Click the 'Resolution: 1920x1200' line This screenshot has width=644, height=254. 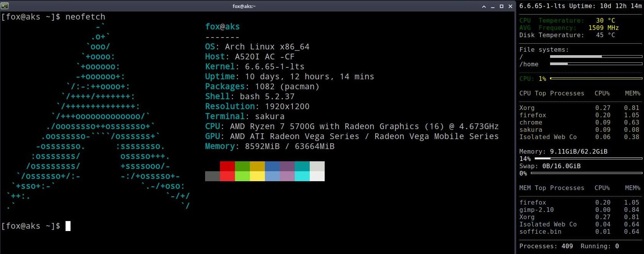point(257,107)
